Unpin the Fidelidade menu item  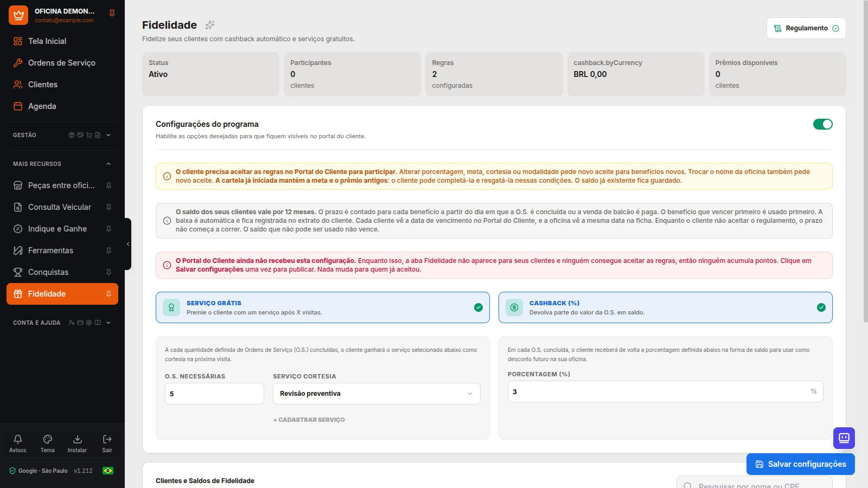(108, 294)
